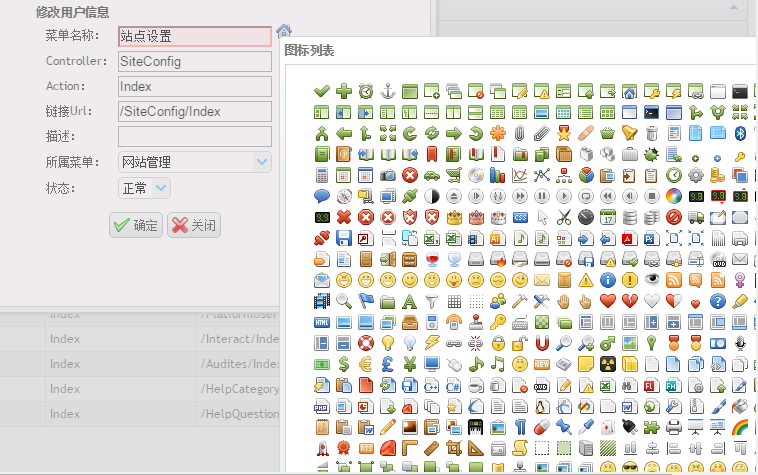Pick the magenta female symbol icon
Screen dimensions: 758x475
[740, 280]
